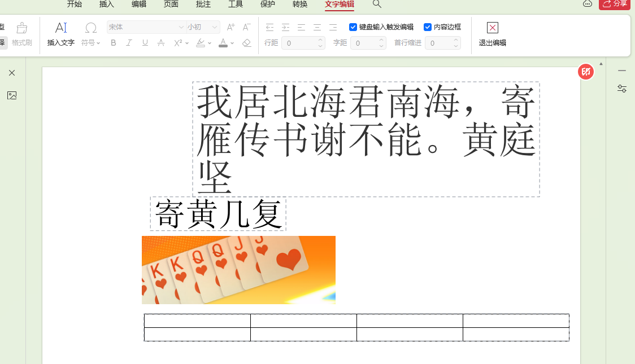635x364 pixels.
Task: Click the Insert Text (插入文字) tool
Action: pyautogui.click(x=60, y=34)
